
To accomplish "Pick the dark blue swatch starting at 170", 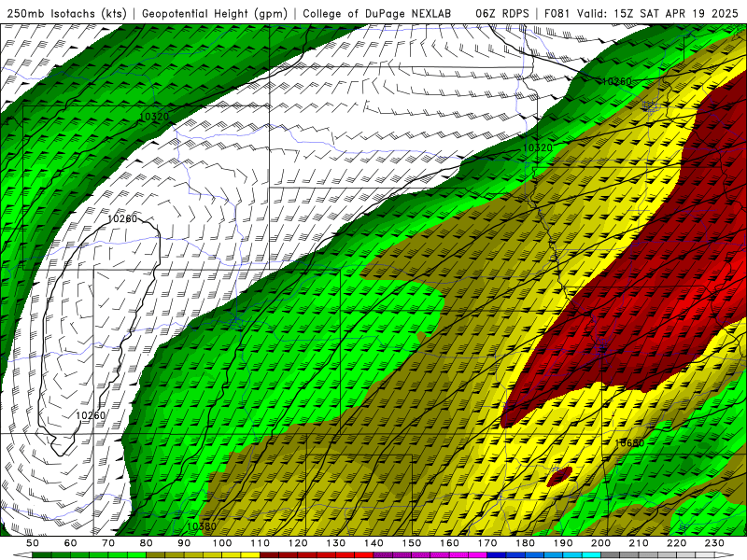I will (497, 554).
